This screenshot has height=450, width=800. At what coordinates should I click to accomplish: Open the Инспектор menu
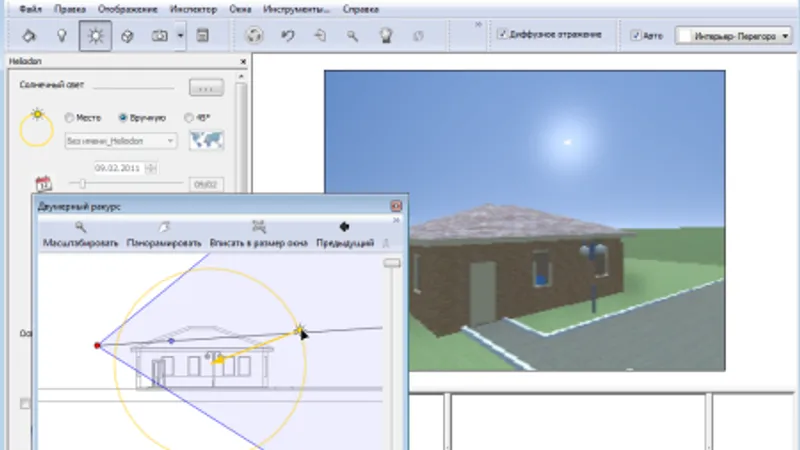point(193,9)
